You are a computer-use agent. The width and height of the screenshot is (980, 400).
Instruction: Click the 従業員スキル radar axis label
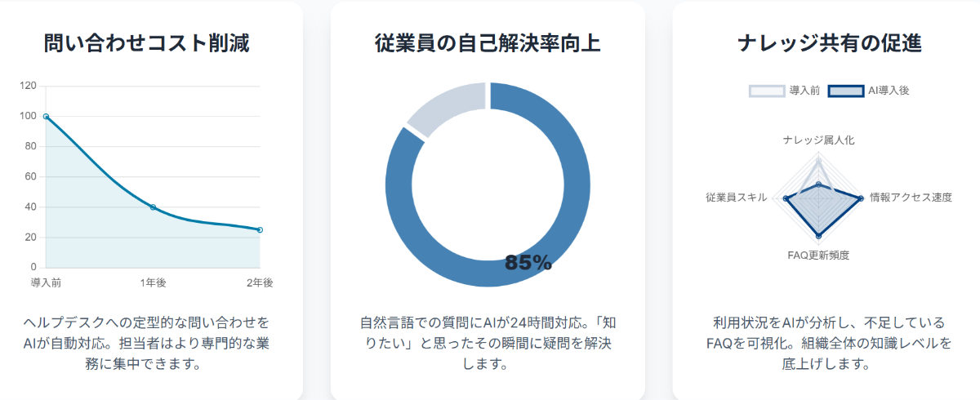[x=736, y=198]
